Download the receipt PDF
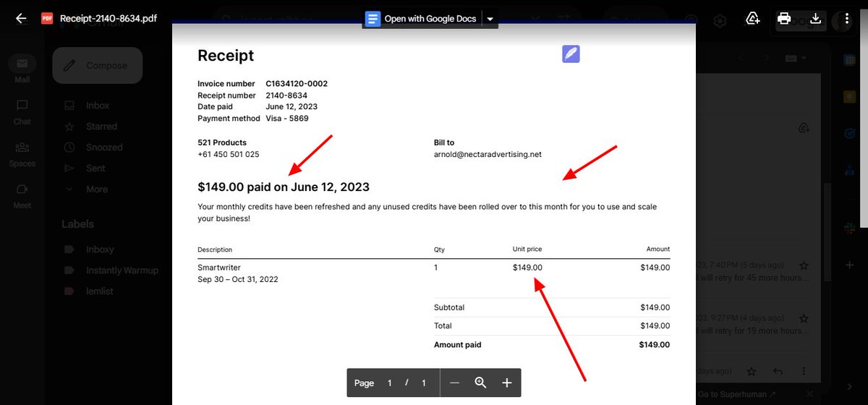The width and height of the screenshot is (868, 405). tap(815, 19)
